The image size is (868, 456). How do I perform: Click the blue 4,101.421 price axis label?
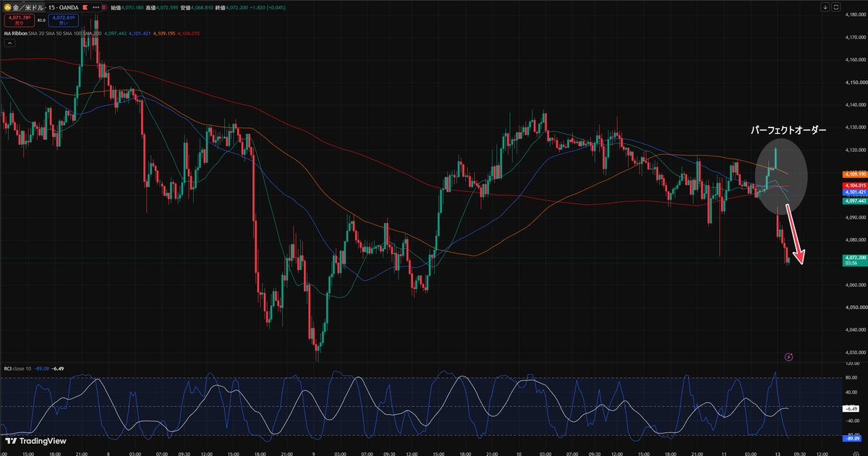[x=855, y=192]
